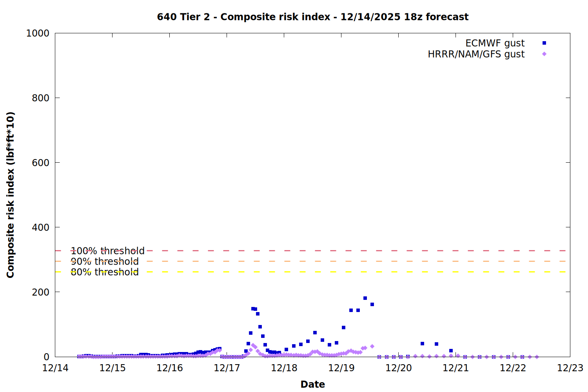Click the 100% threshold label
588x392 pixels.
pyautogui.click(x=107, y=251)
